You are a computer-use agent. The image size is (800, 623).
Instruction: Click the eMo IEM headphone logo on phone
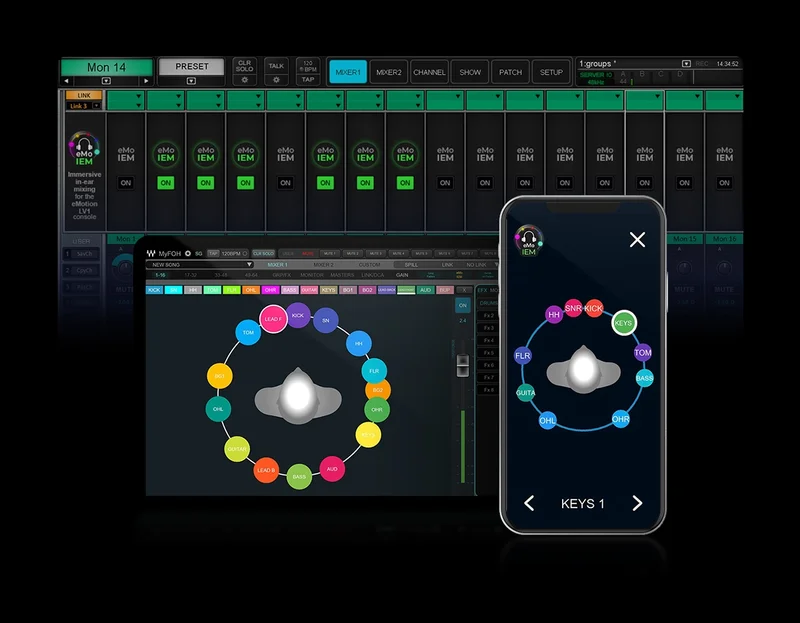529,240
